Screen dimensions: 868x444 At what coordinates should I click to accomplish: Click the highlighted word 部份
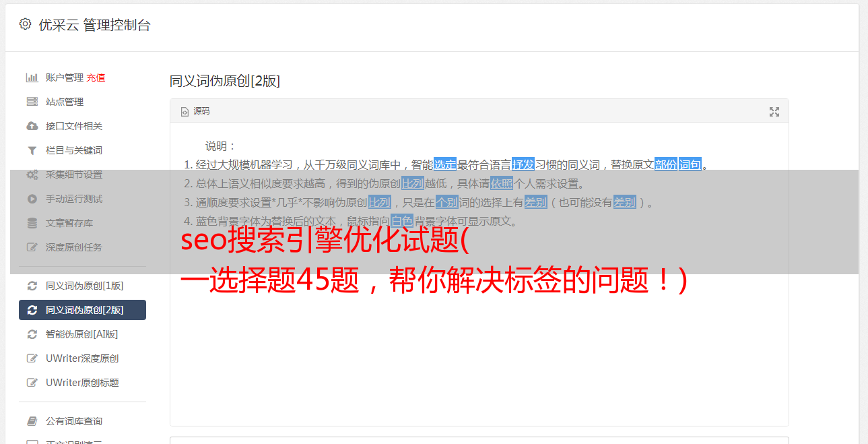coord(666,164)
